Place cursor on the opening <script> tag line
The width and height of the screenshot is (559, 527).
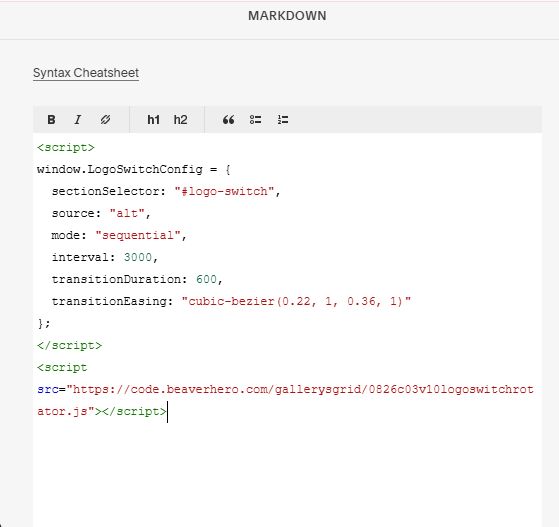pyautogui.click(x=66, y=147)
